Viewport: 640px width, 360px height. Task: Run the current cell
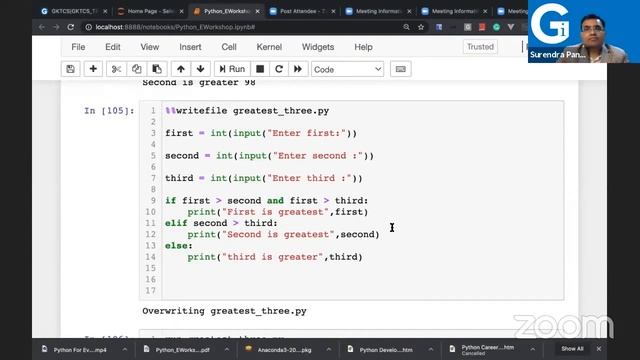[232, 69]
